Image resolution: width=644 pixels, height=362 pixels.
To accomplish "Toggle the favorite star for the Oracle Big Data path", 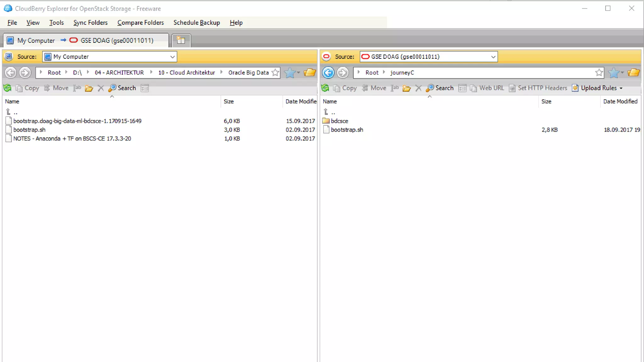I will click(x=275, y=73).
